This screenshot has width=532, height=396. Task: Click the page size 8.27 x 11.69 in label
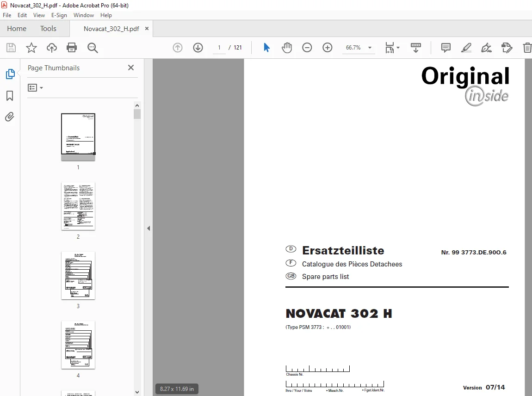(177, 389)
